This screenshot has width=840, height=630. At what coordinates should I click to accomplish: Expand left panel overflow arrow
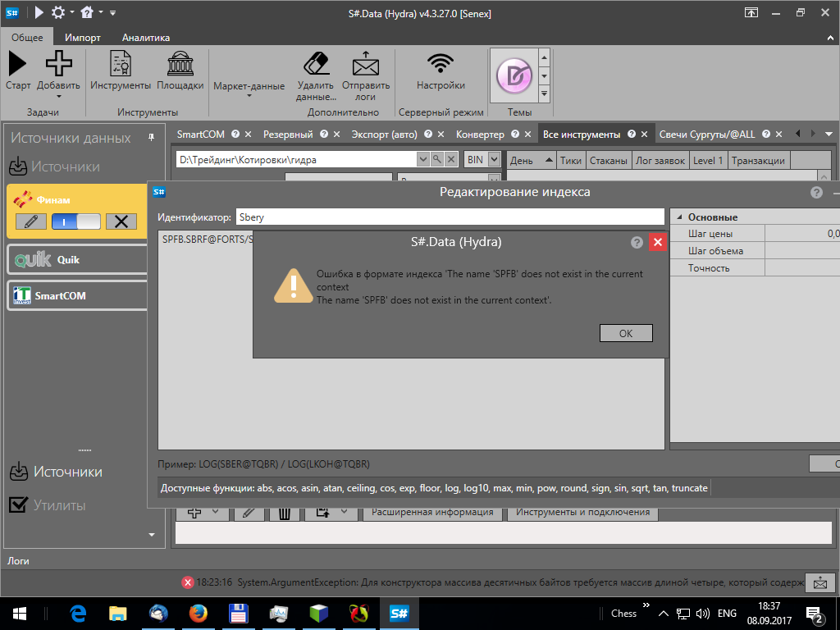tap(152, 535)
